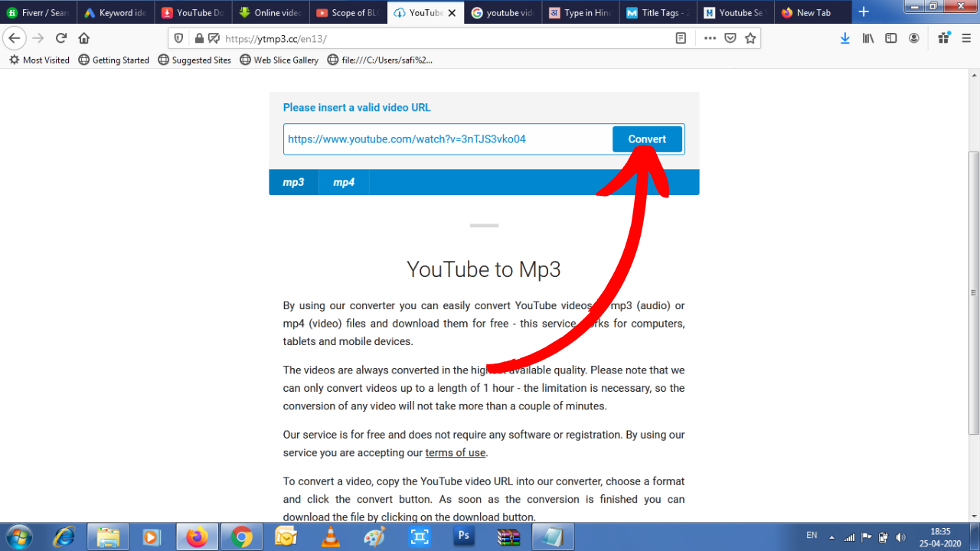Switch to the Keyword ideas tab

(x=115, y=12)
